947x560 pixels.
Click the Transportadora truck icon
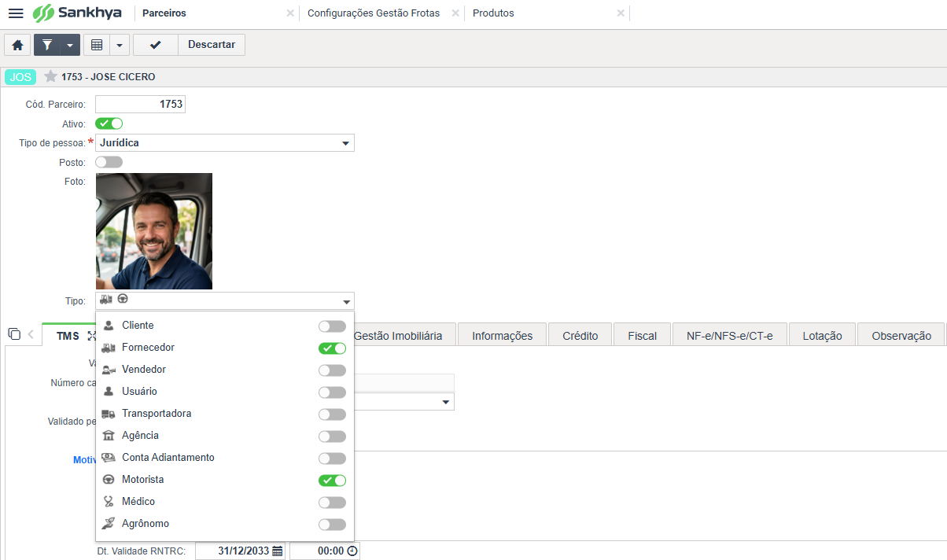click(109, 414)
